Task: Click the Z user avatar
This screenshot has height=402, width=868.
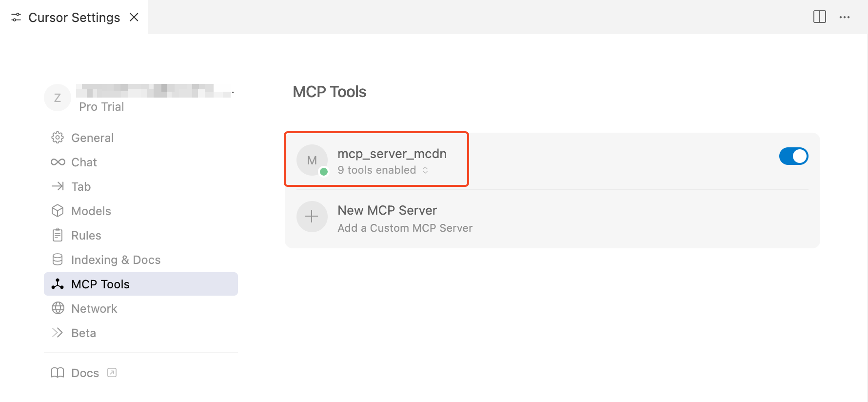Action: tap(58, 98)
